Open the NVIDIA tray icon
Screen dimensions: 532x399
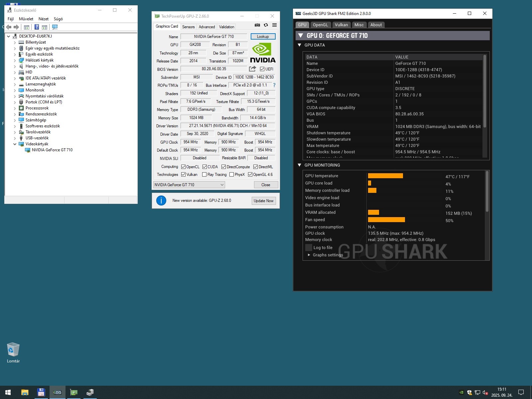click(462, 392)
